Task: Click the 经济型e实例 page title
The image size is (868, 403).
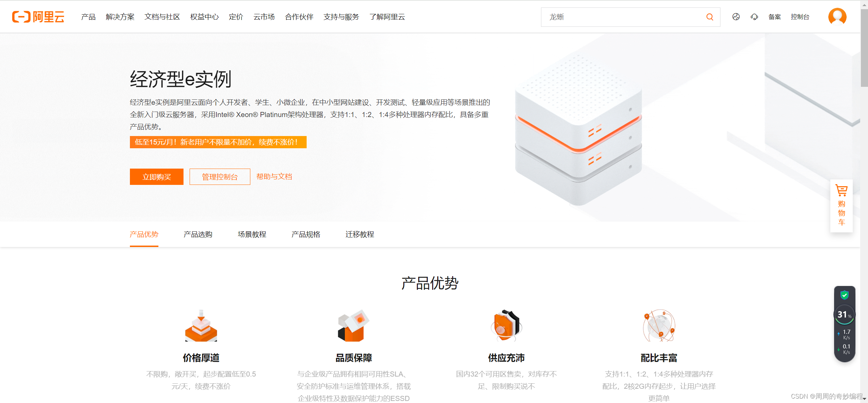Action: pos(180,79)
